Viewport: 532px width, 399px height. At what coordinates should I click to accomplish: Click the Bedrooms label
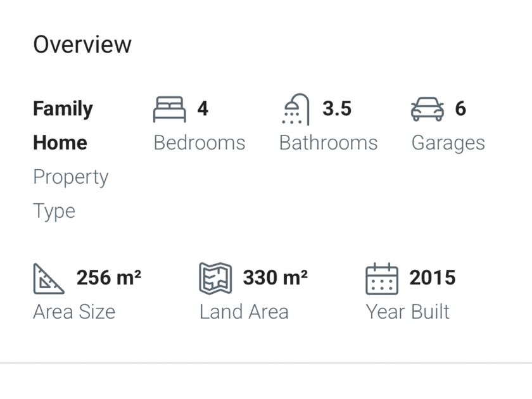coord(199,142)
